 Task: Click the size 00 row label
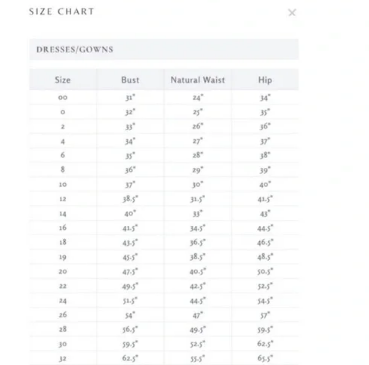click(x=63, y=98)
